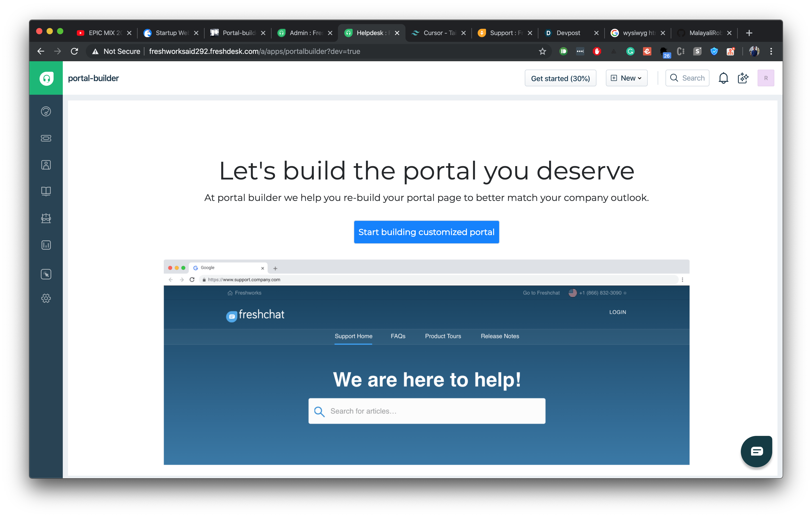Open the Solutions book icon in sidebar
The width and height of the screenshot is (812, 517).
[46, 191]
